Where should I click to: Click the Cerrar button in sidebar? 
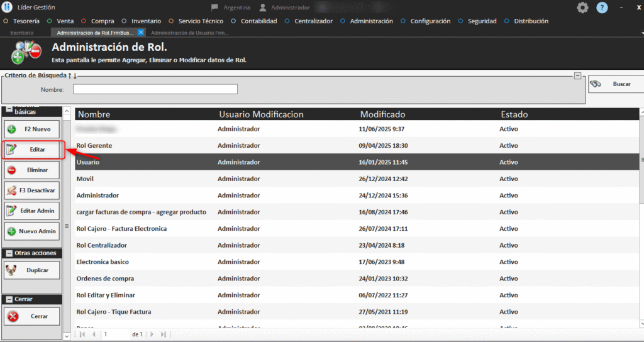tap(32, 316)
